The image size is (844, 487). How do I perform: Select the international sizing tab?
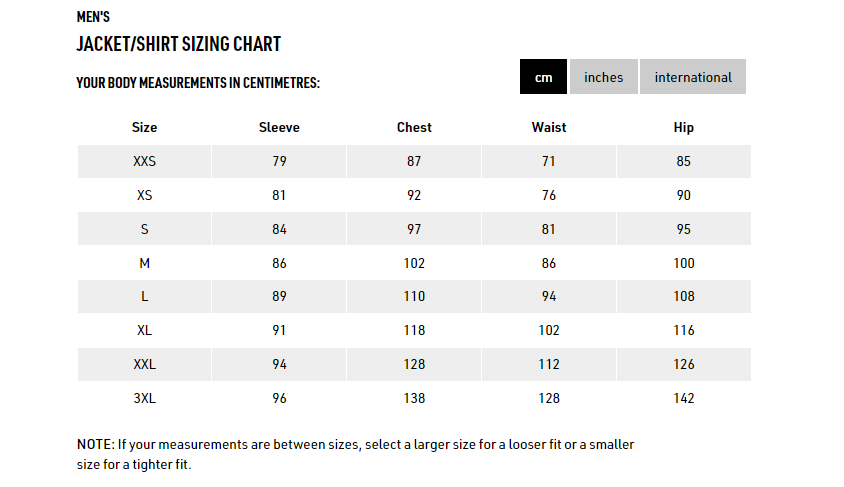click(693, 77)
